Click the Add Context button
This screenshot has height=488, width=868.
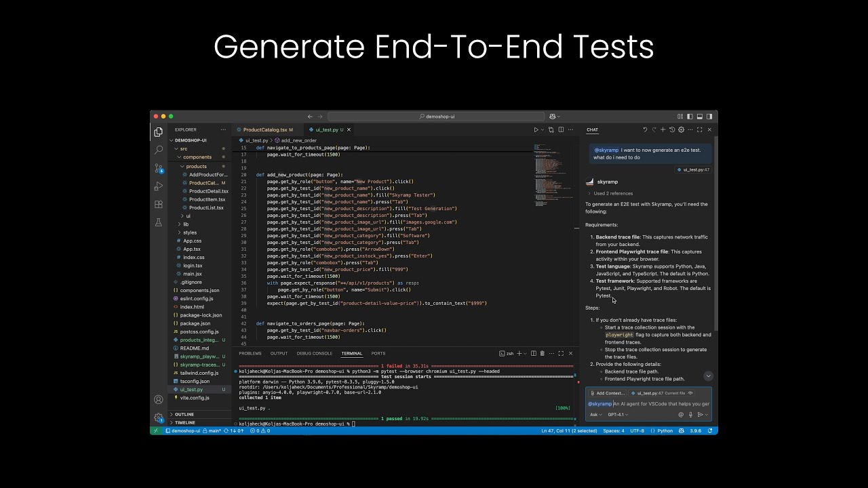pyautogui.click(x=607, y=393)
